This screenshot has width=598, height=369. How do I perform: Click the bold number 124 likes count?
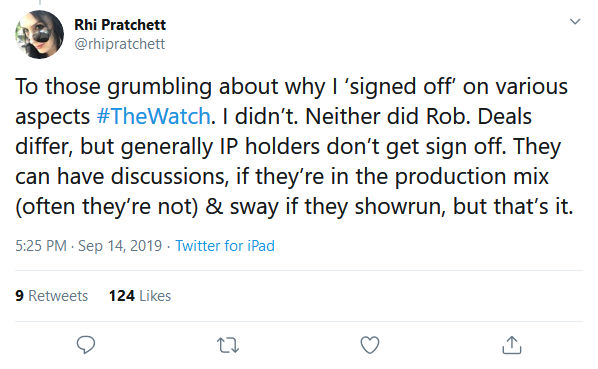[x=122, y=296]
